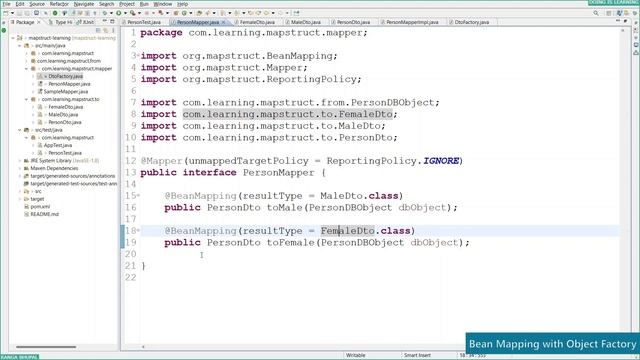Expand the JRE System Library node
The width and height of the screenshot is (640, 360).
tap(20, 160)
